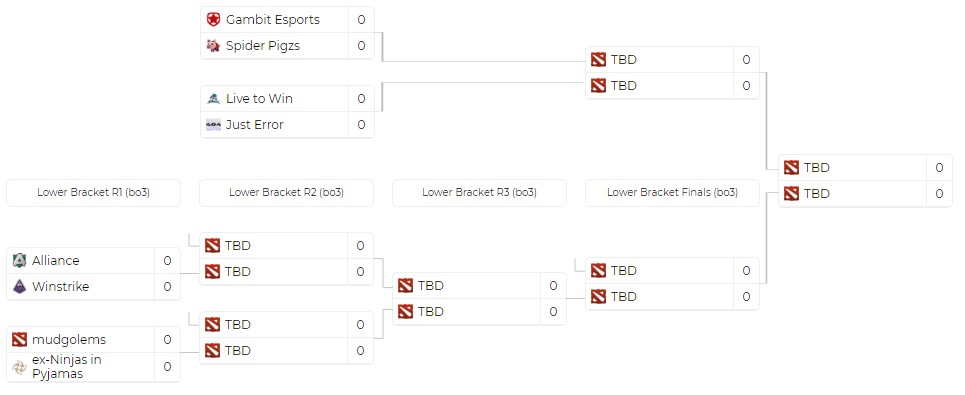This screenshot has width=965, height=395.
Task: Click the Just Error score cell
Action: click(x=361, y=124)
